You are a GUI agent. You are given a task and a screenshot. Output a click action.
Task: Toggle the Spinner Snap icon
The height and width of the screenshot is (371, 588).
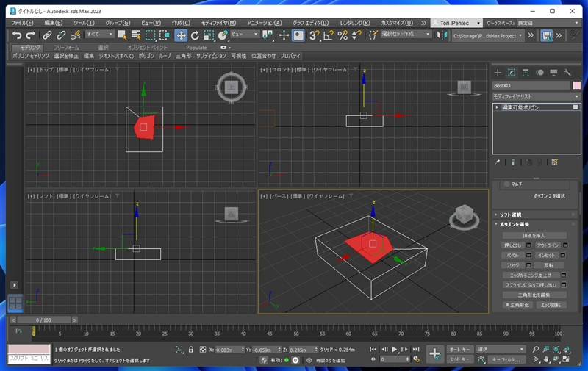point(356,35)
